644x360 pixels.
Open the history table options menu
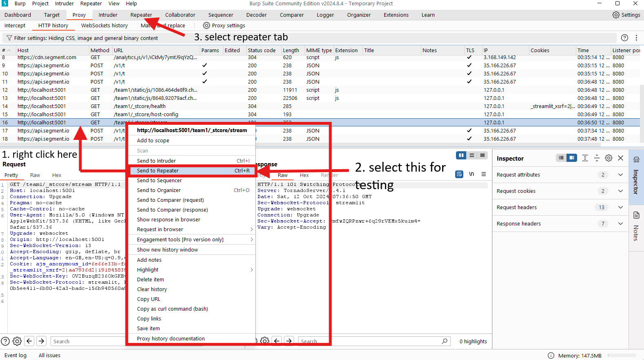636,38
